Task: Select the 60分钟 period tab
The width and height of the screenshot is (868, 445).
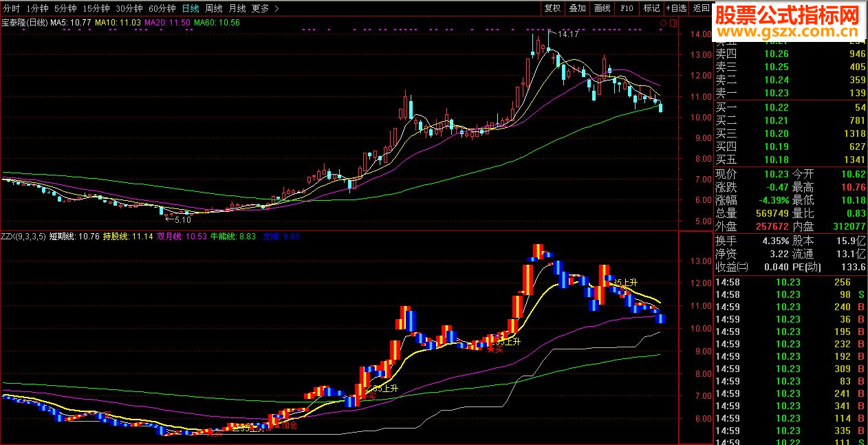Action: [162, 8]
